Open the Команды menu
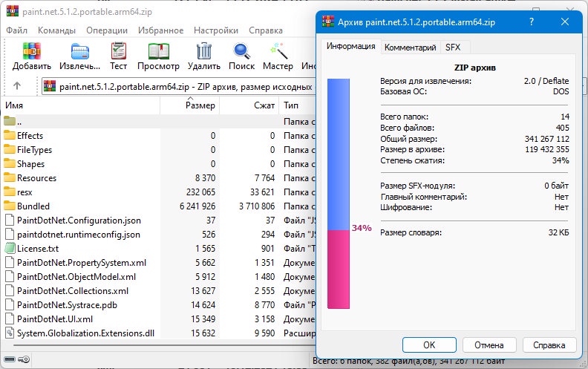 (x=56, y=30)
